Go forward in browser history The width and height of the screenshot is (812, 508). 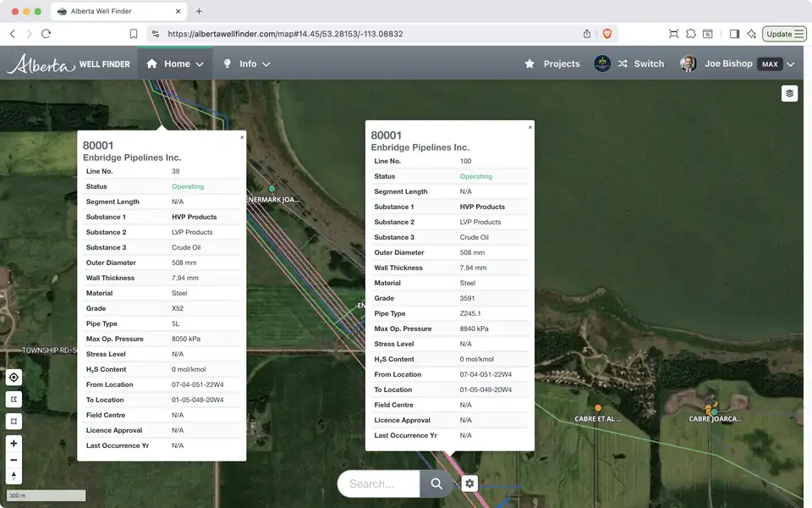pyautogui.click(x=29, y=34)
